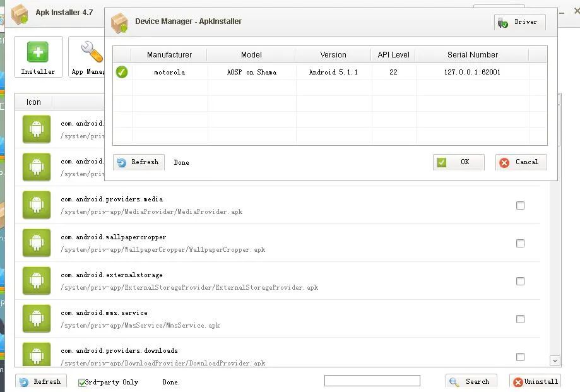
Task: Click the Driver button in Device Manager
Action: [519, 22]
